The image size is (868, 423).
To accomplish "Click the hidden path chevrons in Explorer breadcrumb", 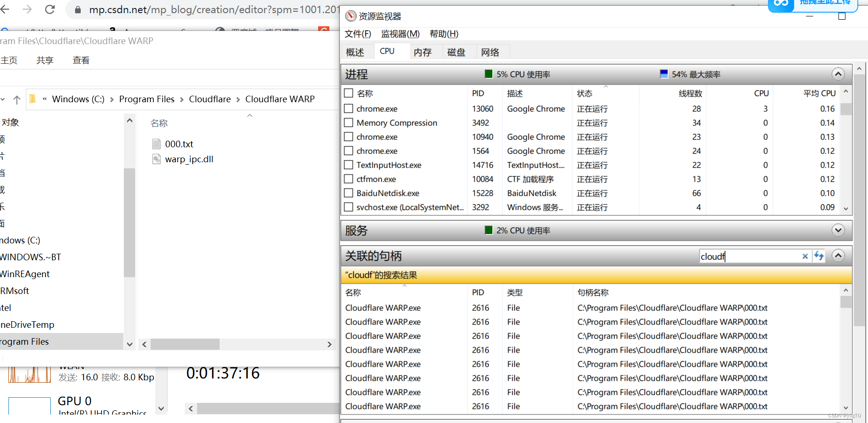I will (x=45, y=99).
